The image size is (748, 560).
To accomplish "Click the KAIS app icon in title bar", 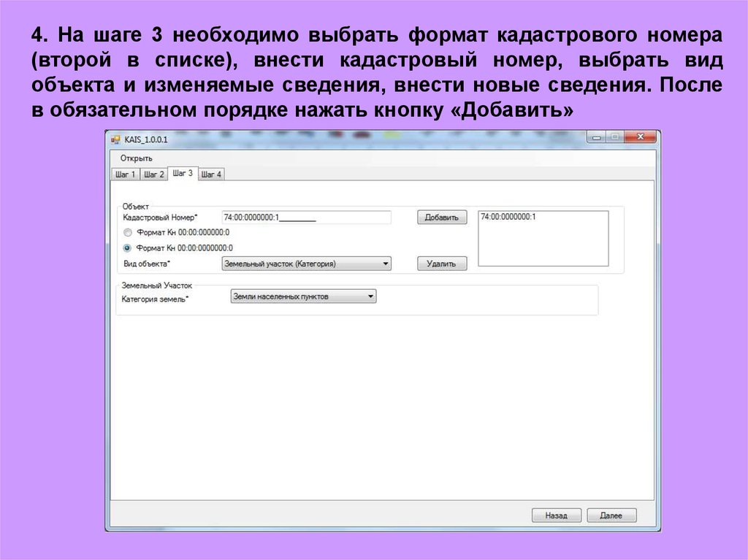I will pos(115,139).
